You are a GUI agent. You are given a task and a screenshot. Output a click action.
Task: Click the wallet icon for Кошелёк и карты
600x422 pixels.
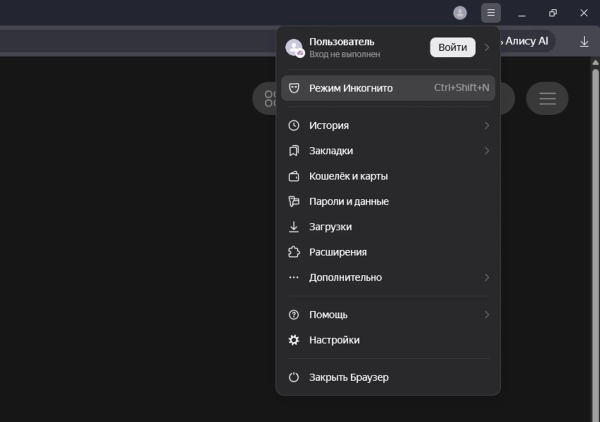pyautogui.click(x=294, y=176)
